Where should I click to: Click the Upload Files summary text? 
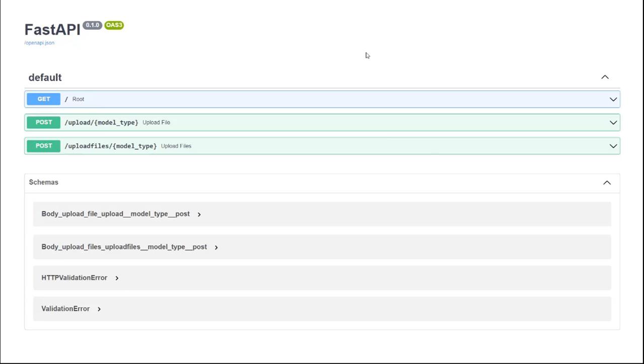pyautogui.click(x=176, y=146)
